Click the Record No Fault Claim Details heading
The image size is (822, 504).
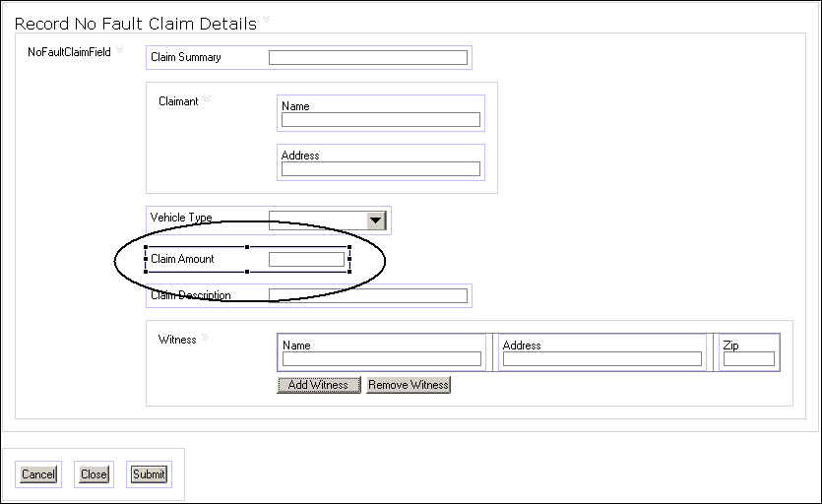tap(136, 24)
